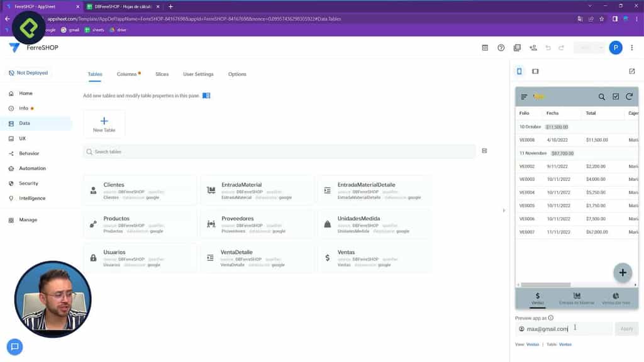Search within the Ventas app preview
The height and width of the screenshot is (362, 644).
(602, 97)
